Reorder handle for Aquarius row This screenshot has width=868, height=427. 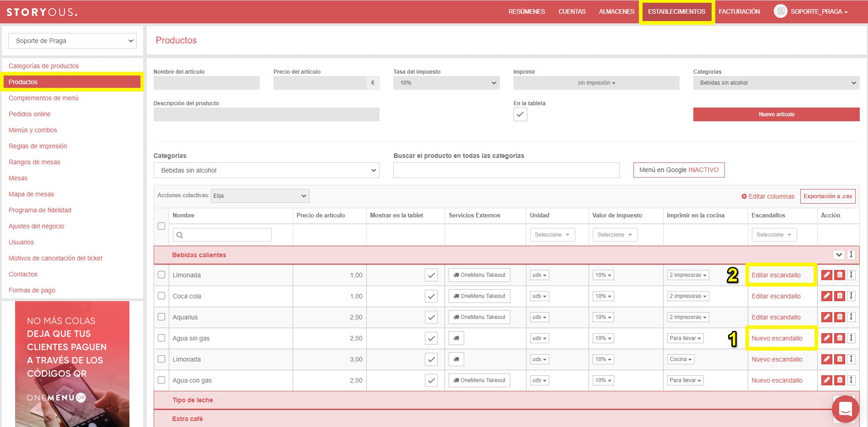tap(851, 317)
